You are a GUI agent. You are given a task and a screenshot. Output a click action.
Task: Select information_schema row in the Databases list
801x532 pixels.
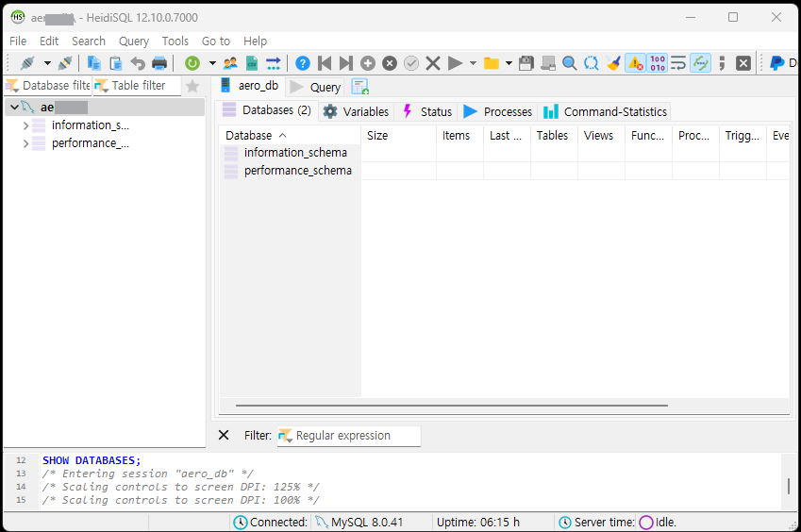tap(291, 153)
